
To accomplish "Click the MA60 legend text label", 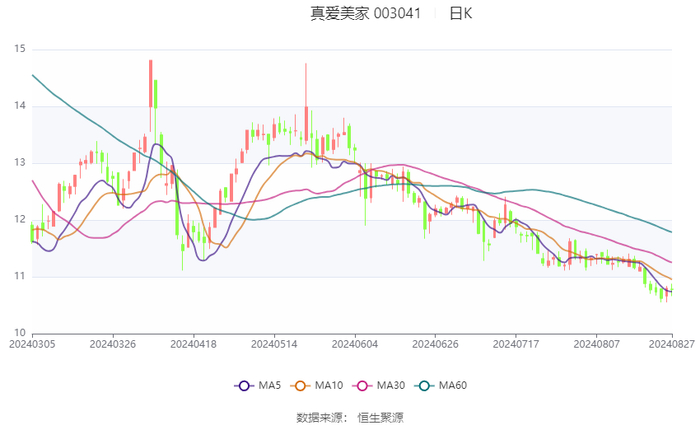I will [x=453, y=385].
